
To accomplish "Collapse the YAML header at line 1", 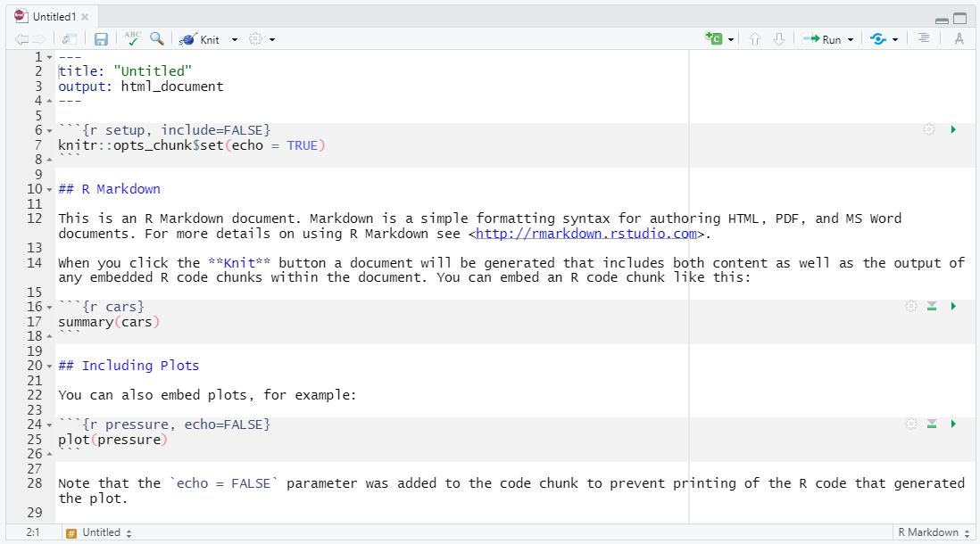I will [x=49, y=57].
